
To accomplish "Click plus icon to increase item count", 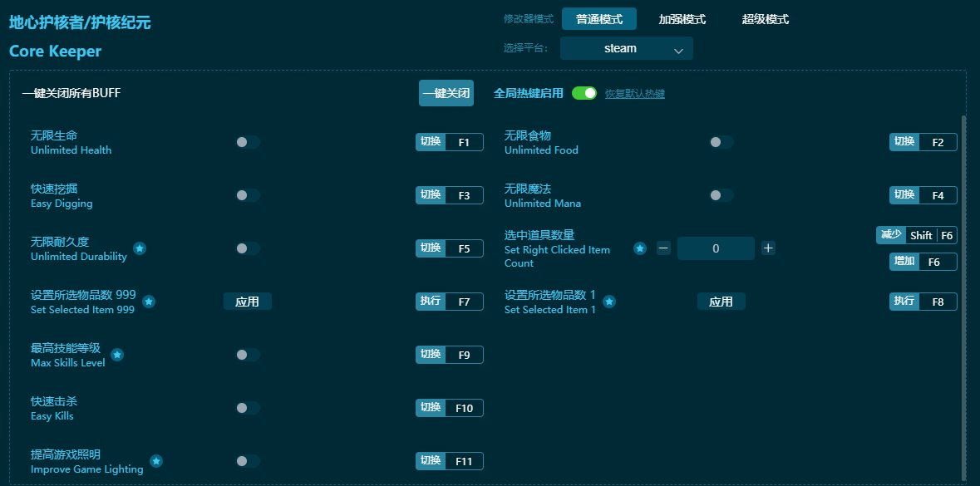I will [768, 248].
